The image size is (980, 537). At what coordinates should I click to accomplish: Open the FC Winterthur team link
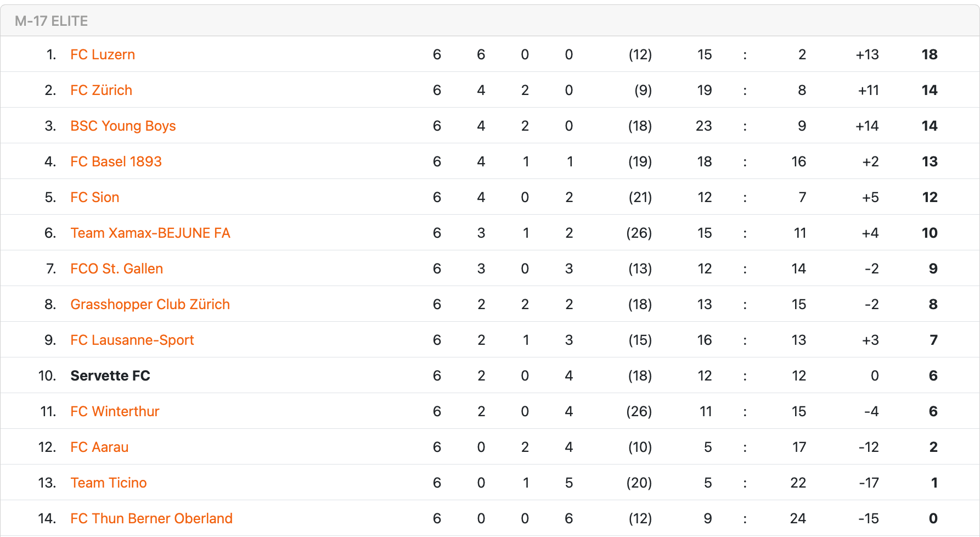(115, 411)
